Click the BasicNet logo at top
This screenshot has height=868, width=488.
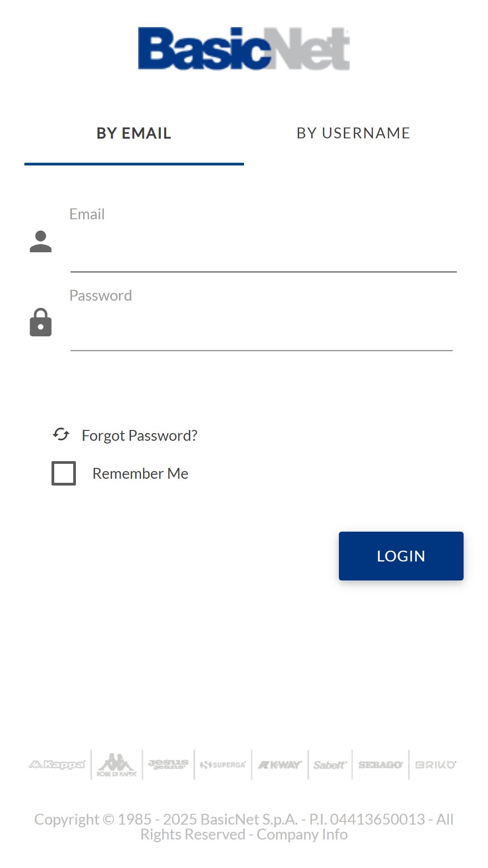tap(244, 49)
